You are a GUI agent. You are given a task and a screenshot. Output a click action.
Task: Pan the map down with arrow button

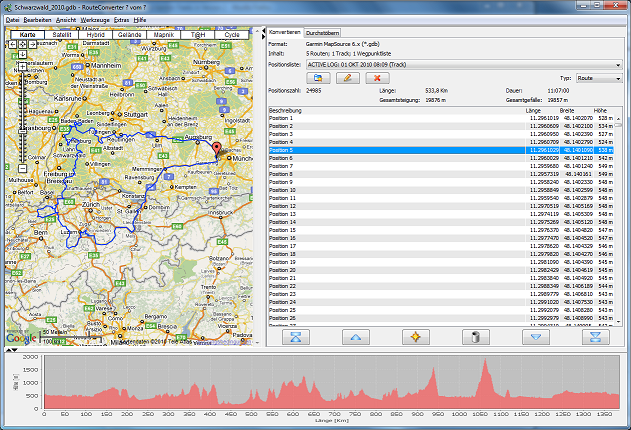click(23, 54)
